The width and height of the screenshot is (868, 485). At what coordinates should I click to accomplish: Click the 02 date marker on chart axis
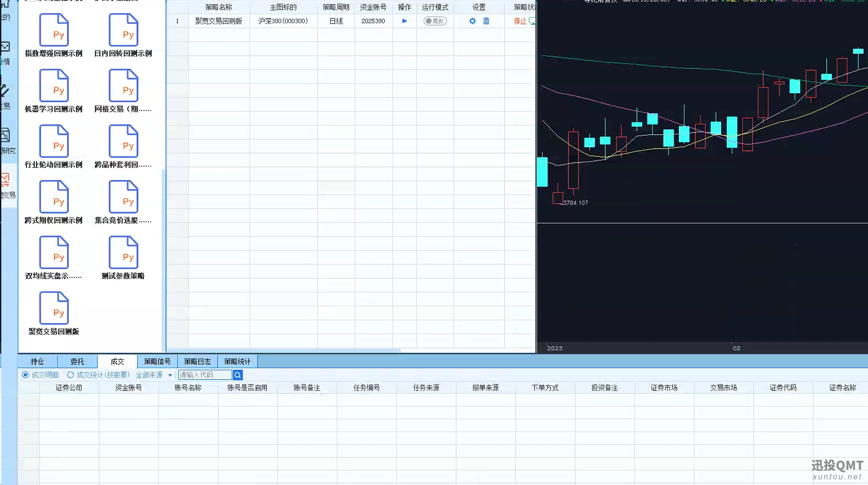pyautogui.click(x=736, y=348)
